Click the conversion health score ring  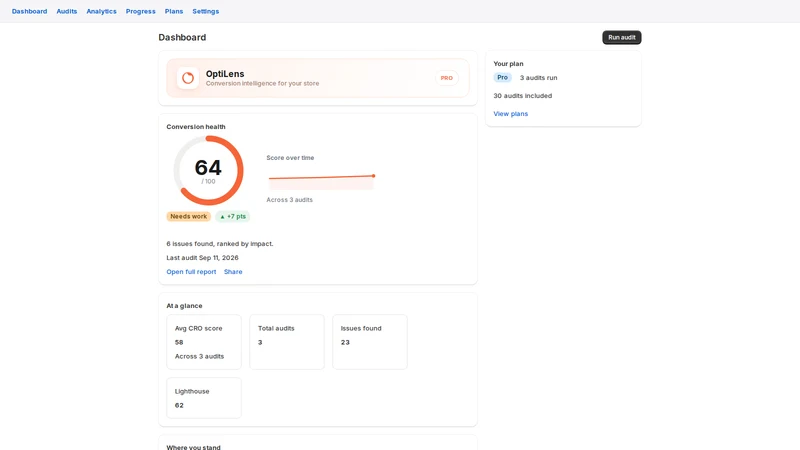point(208,170)
